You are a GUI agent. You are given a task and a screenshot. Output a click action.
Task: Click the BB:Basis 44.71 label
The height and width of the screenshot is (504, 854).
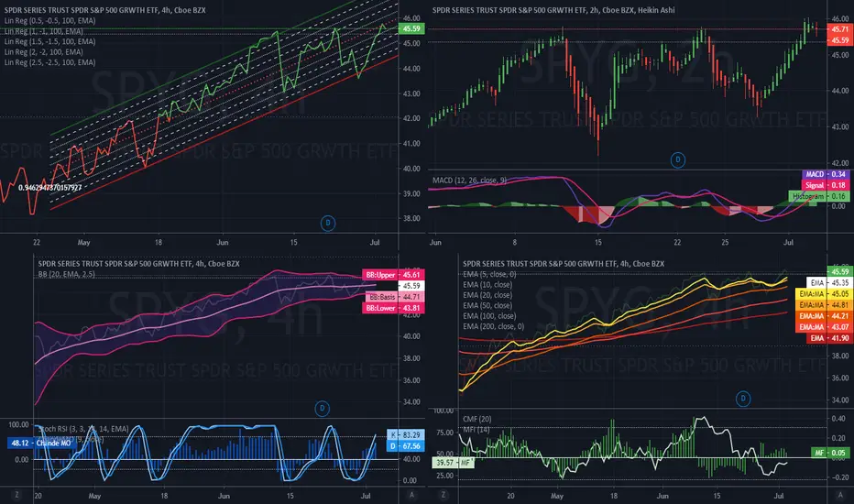395,297
